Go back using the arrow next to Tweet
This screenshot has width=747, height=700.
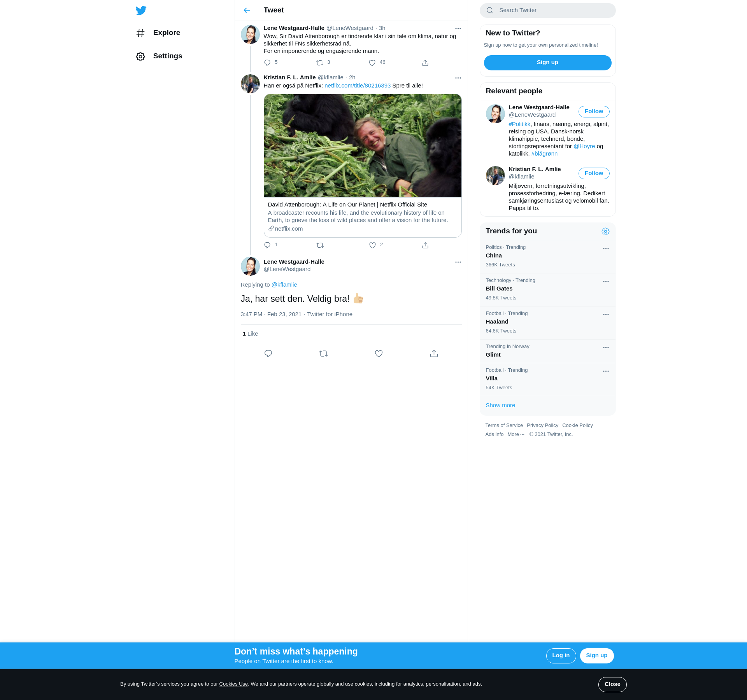tap(247, 10)
